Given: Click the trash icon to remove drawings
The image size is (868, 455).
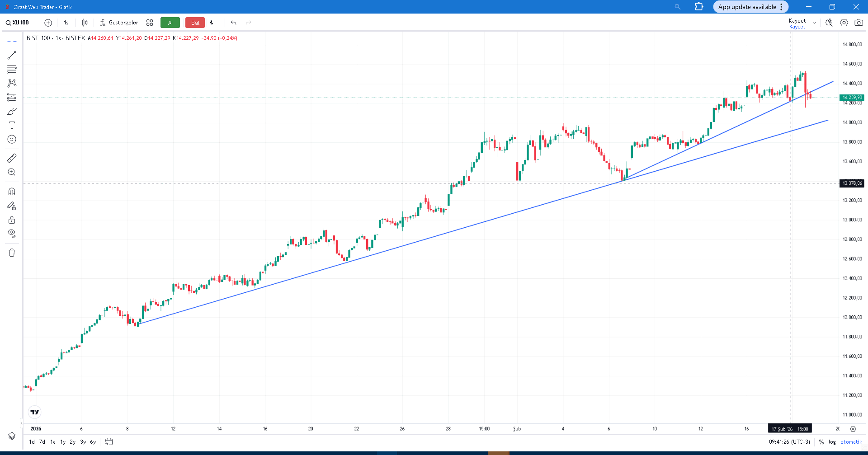Looking at the screenshot, I should [12, 253].
